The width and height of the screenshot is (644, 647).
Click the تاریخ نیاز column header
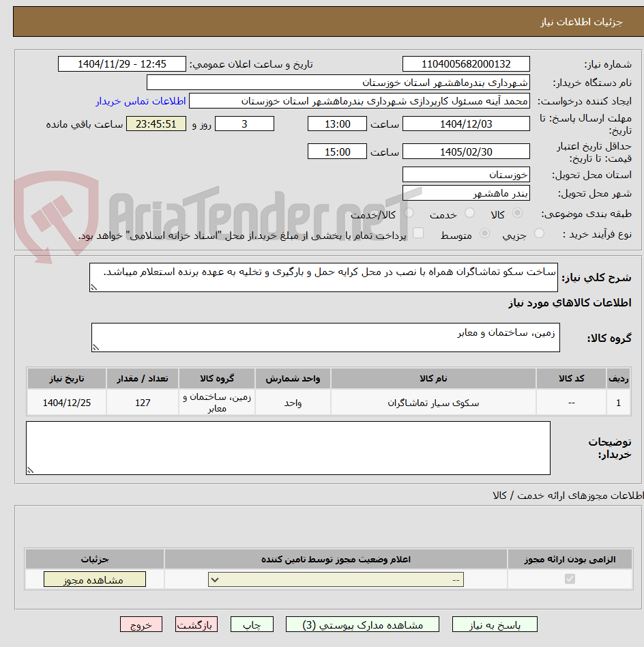click(x=67, y=378)
